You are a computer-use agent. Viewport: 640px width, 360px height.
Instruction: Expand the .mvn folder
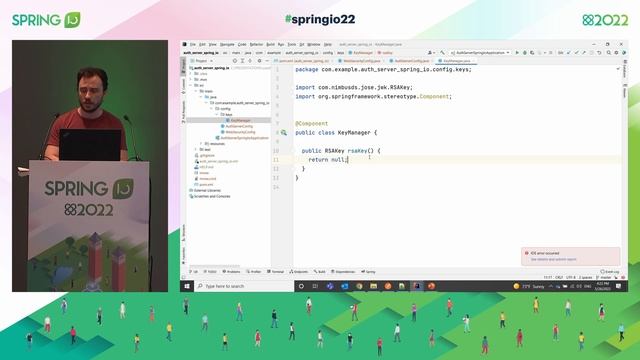[191, 79]
